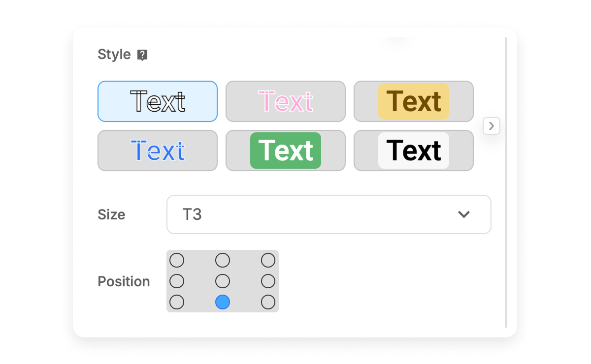This screenshot has width=591, height=364.
Task: Select the yellow highlight Text style
Action: tap(414, 101)
